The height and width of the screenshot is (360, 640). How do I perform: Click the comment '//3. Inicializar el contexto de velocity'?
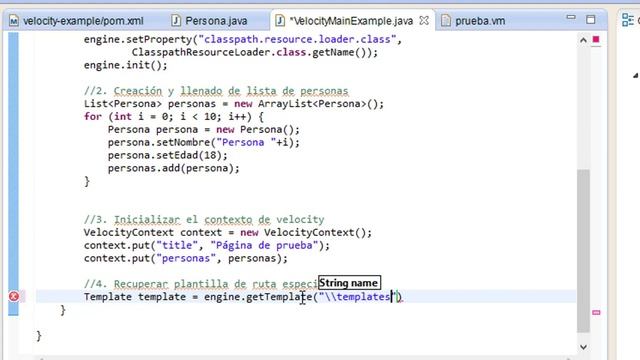pos(204,220)
